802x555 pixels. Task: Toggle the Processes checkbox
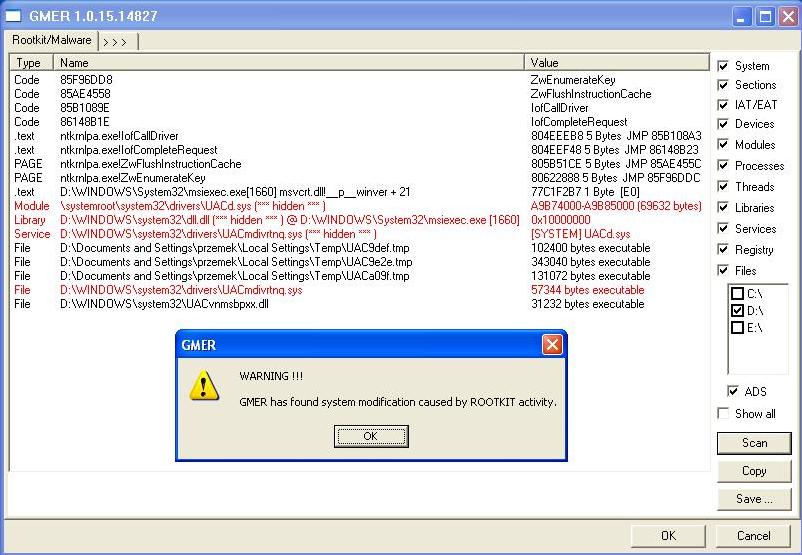(x=723, y=166)
